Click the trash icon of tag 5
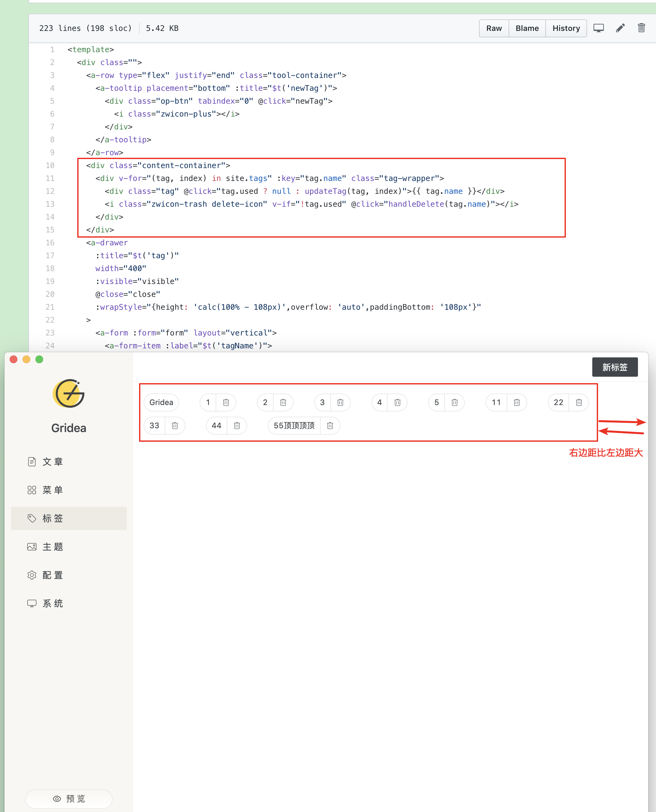This screenshot has width=656, height=812. pos(455,402)
